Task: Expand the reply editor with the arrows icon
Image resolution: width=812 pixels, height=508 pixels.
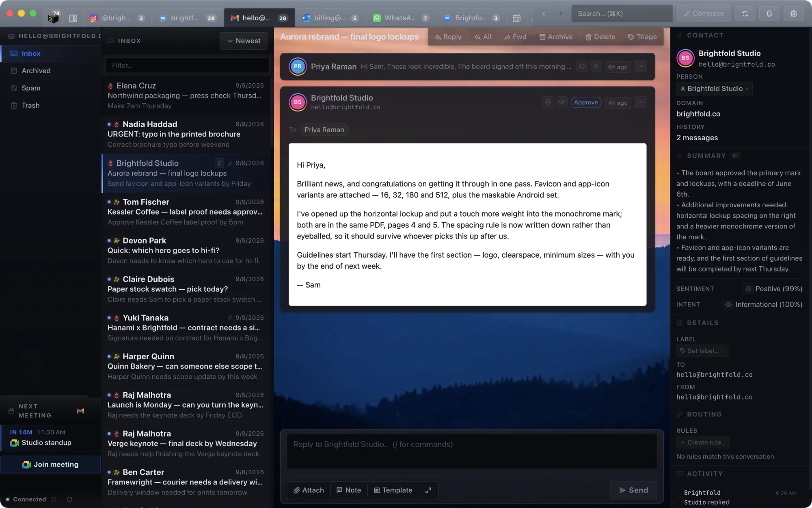Action: [428, 490]
